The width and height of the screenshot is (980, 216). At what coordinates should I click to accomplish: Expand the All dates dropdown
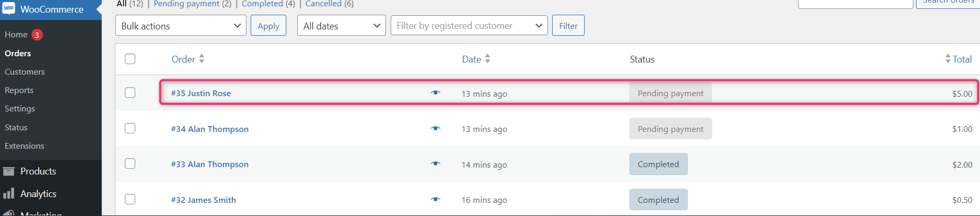click(341, 25)
